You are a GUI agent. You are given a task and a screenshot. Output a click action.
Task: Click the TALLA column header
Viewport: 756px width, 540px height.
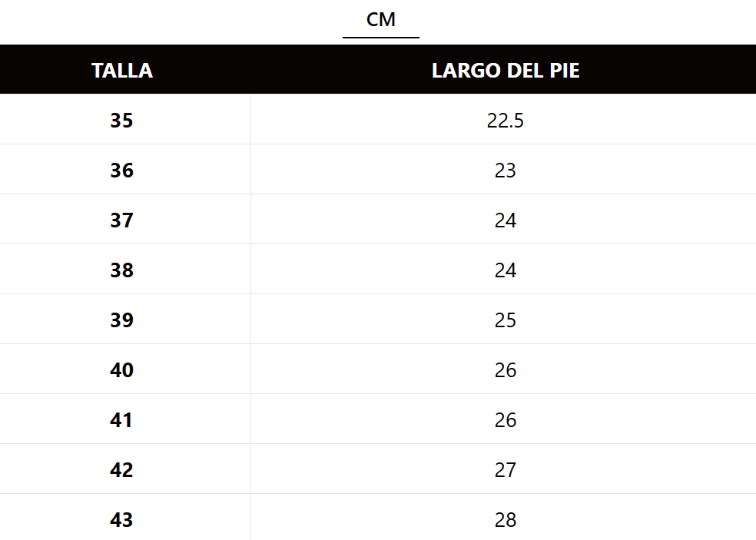coord(122,71)
